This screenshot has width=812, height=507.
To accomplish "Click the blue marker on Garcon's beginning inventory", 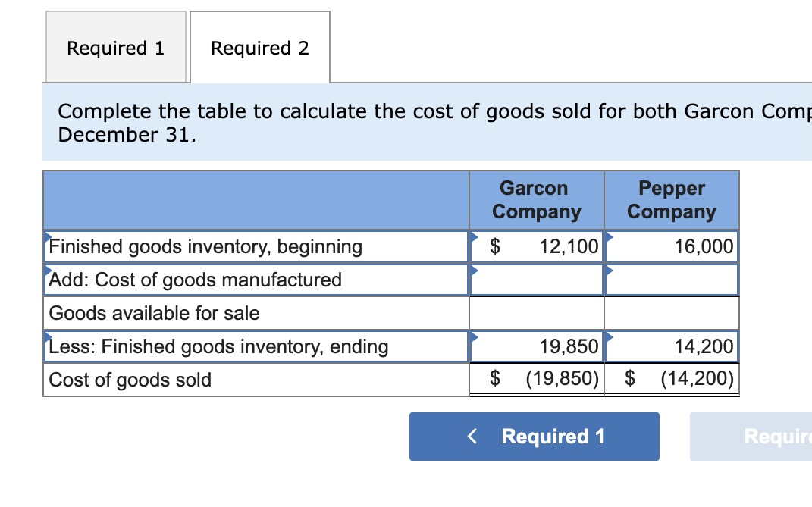I will tap(472, 236).
